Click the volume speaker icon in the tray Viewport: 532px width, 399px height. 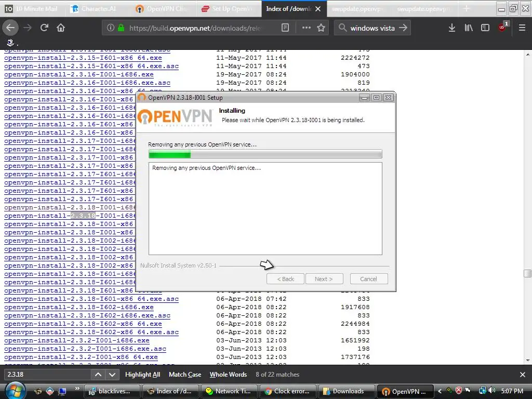coord(491,391)
